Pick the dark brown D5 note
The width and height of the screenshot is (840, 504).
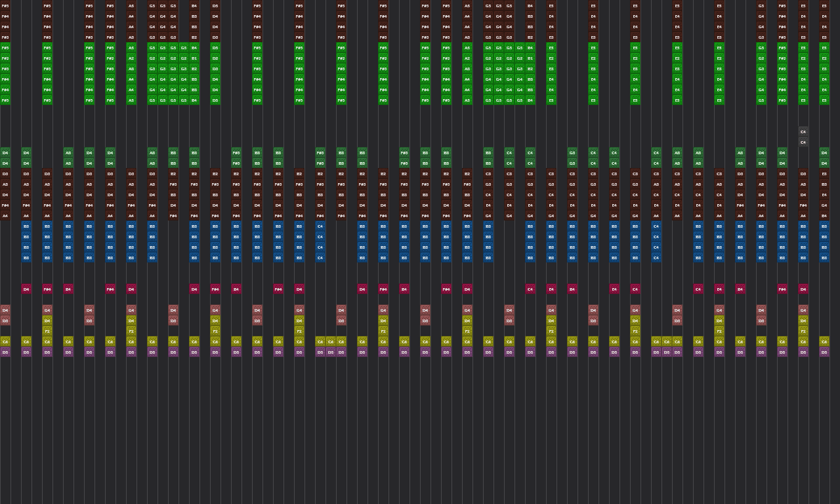[215, 6]
